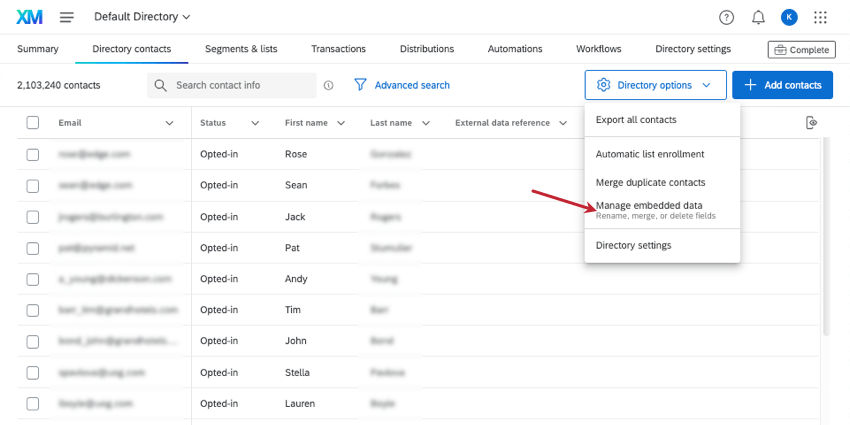Open the notifications bell
850x425 pixels.
click(x=758, y=17)
